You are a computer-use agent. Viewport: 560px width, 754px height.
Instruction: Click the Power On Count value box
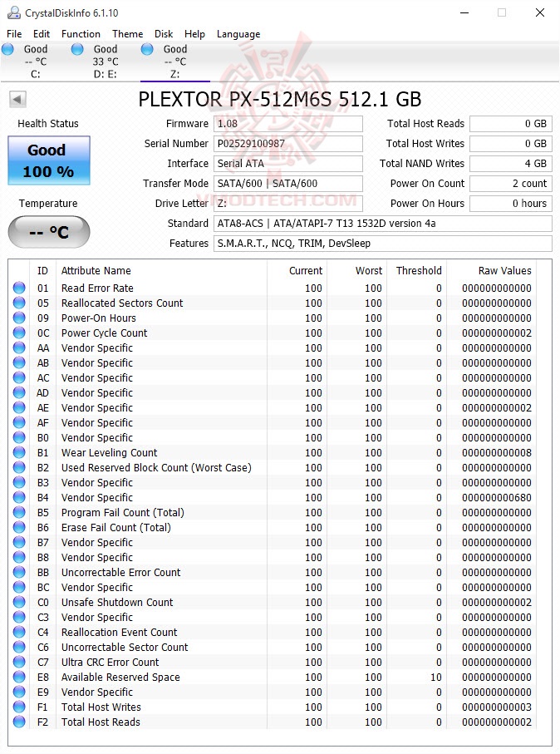point(511,183)
